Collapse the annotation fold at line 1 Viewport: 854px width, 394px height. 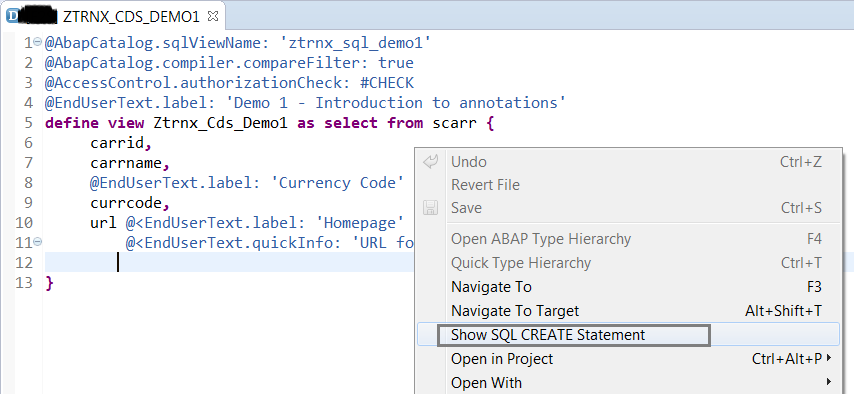click(37, 41)
